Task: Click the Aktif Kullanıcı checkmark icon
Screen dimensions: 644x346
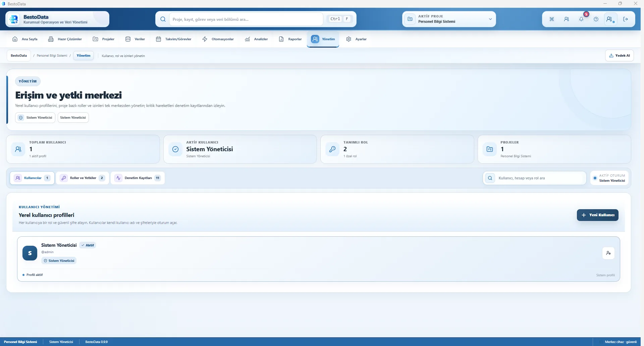Action: coord(175,149)
